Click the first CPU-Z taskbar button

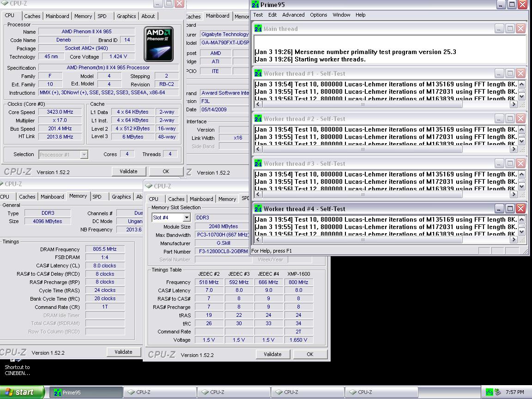pos(160,392)
